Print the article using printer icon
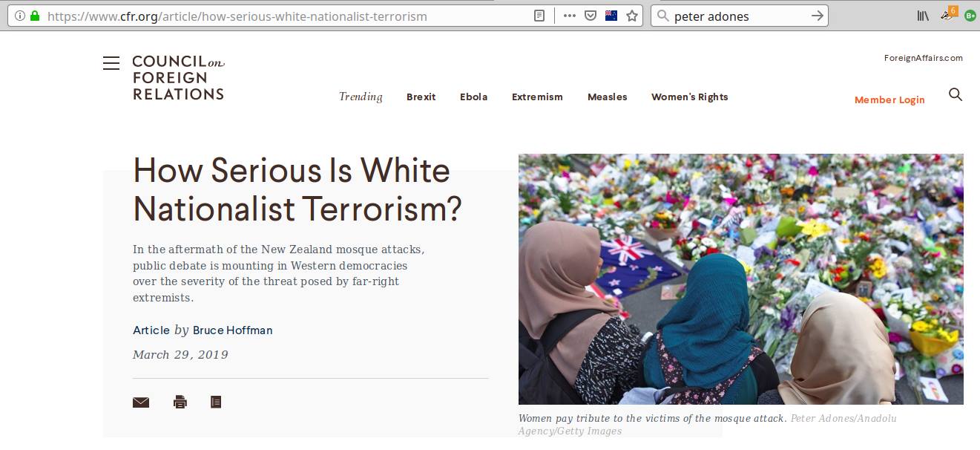This screenshot has width=980, height=450. [180, 402]
